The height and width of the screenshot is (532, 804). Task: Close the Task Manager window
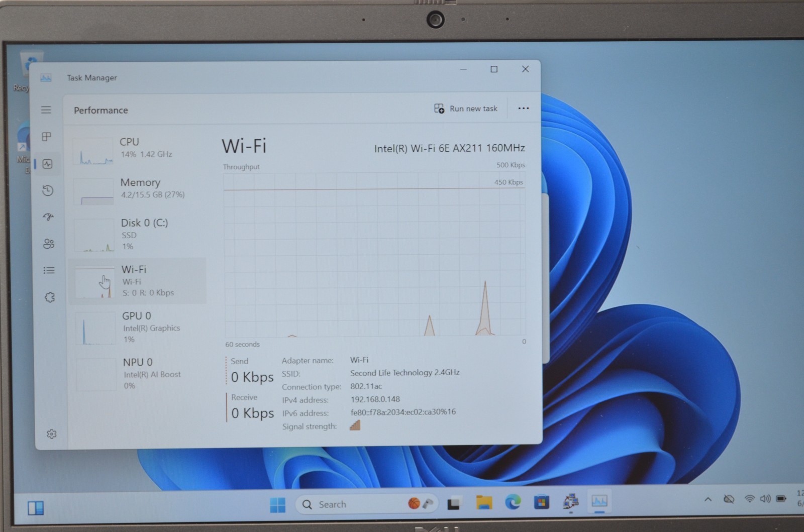(525, 69)
